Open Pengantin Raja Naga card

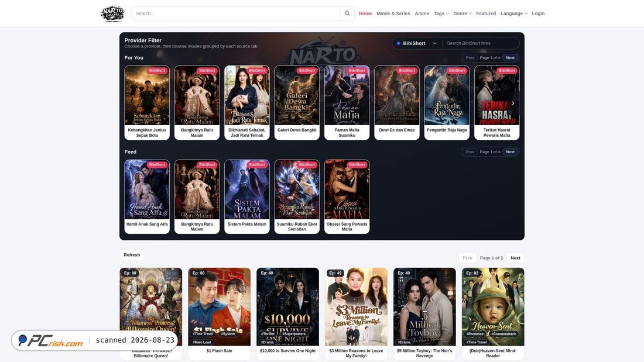[447, 102]
